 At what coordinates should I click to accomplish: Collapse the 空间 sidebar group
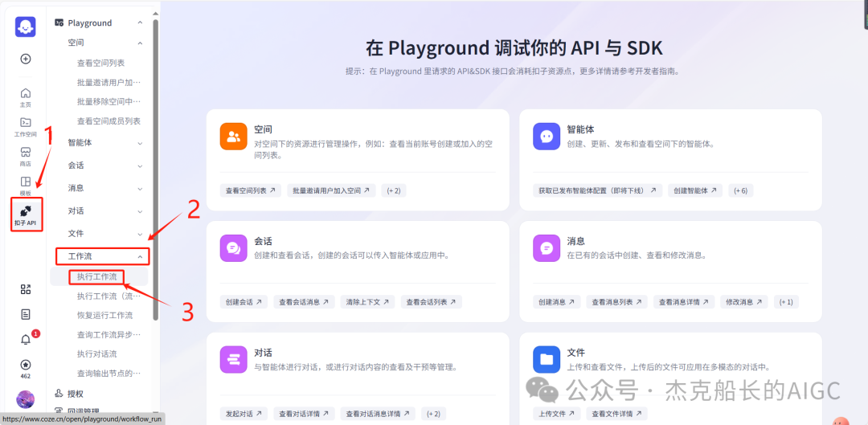pyautogui.click(x=140, y=43)
